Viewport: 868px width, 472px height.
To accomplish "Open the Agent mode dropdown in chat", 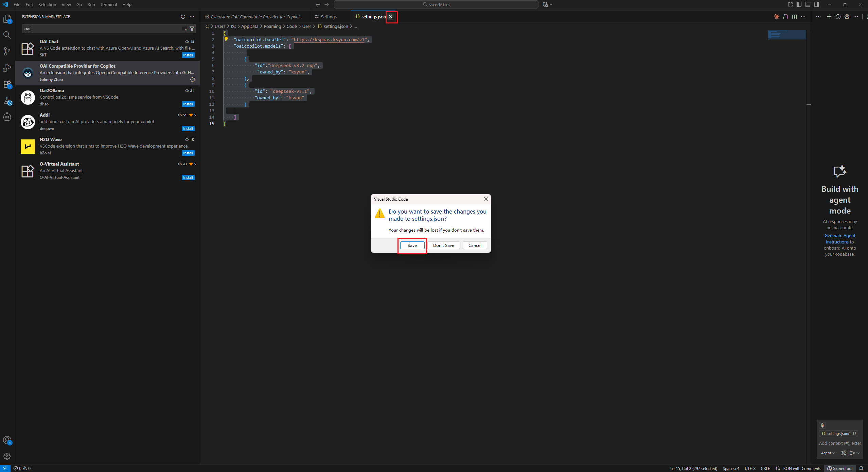I will coord(828,453).
